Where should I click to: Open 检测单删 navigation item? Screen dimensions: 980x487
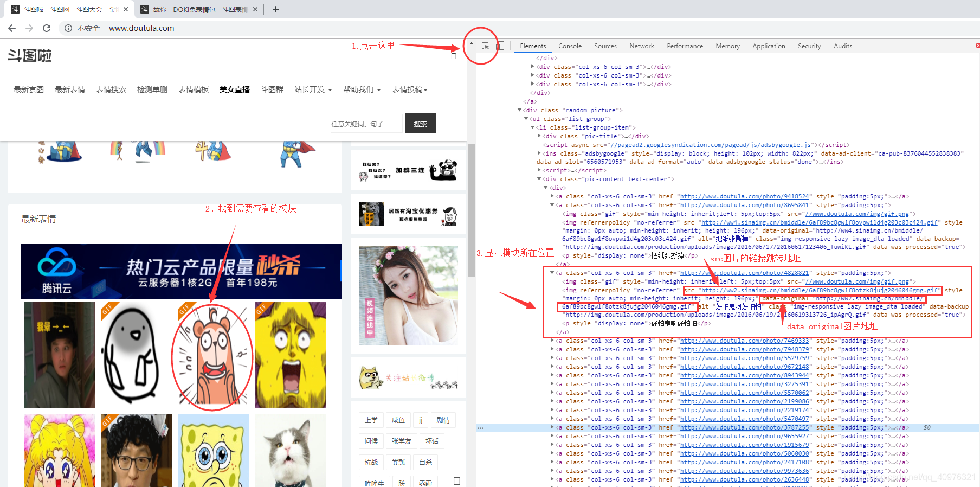152,89
